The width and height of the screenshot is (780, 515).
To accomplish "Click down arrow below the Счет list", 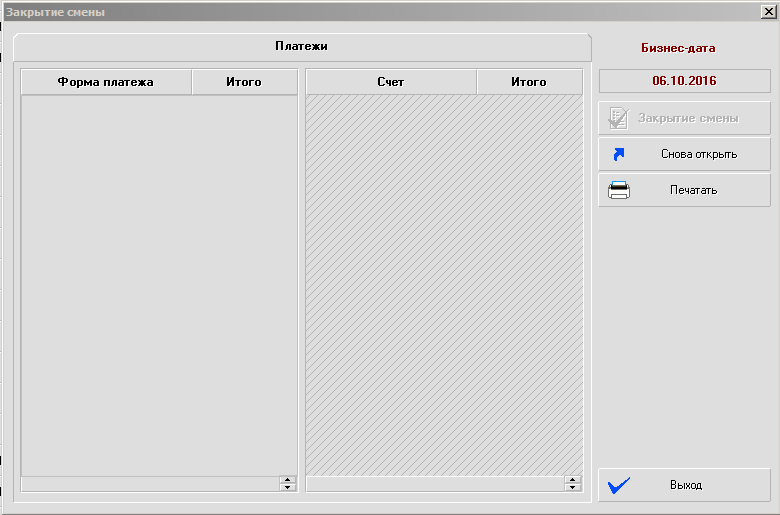I will click(572, 487).
